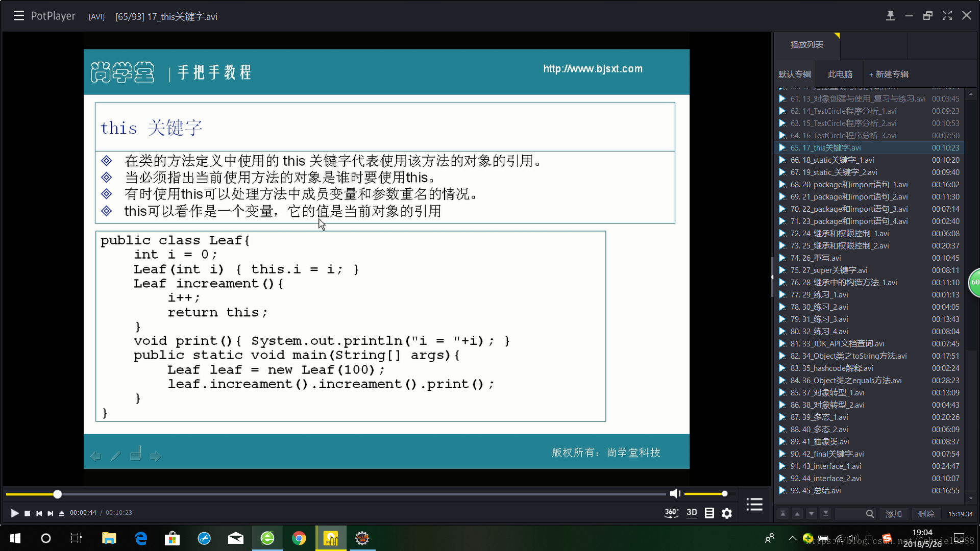Viewport: 980px width, 551px height.
Task: Select 82. 34_Object类之toString方法.avi
Action: 869,356
